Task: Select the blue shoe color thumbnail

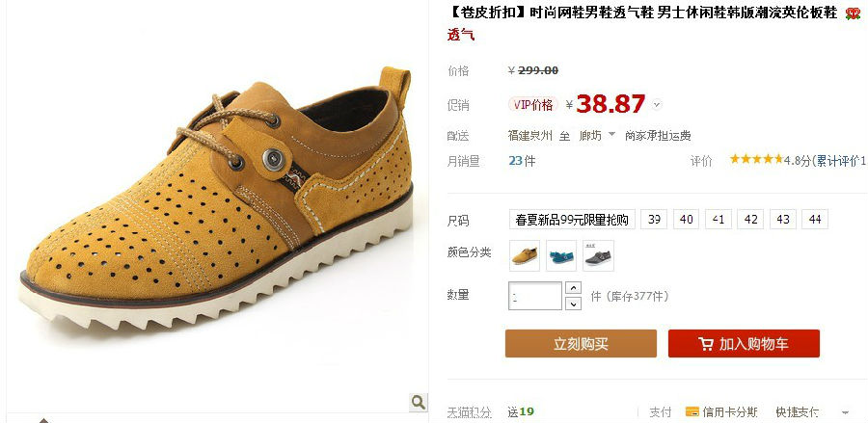Action: coord(561,255)
